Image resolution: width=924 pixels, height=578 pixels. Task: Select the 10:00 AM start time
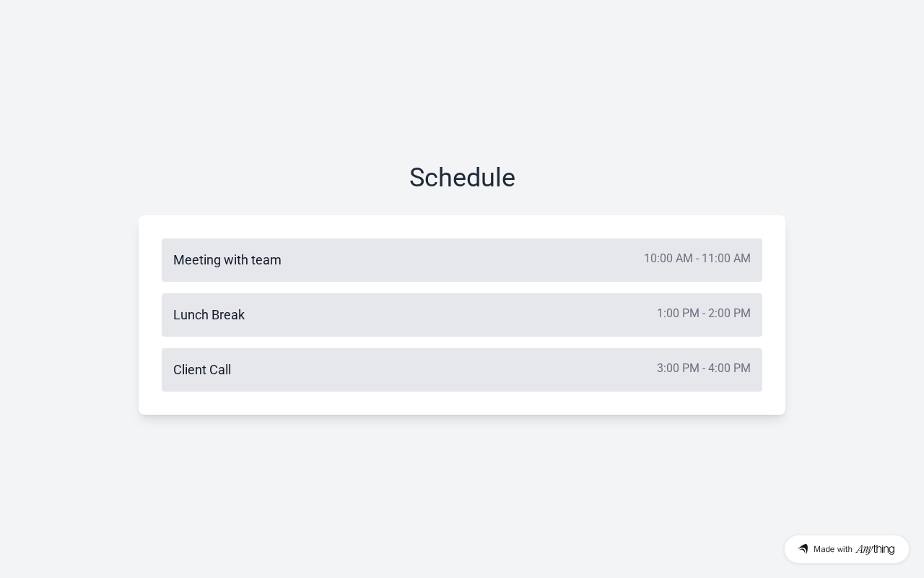click(x=668, y=259)
